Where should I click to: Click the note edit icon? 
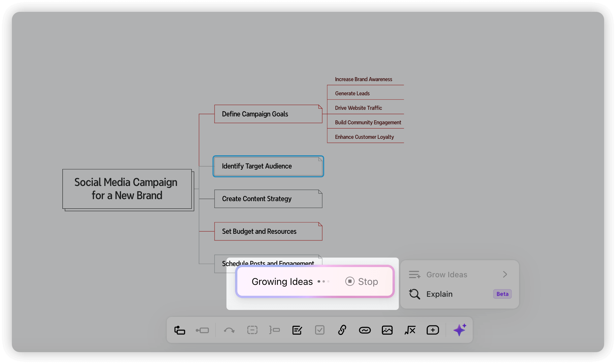(x=297, y=330)
